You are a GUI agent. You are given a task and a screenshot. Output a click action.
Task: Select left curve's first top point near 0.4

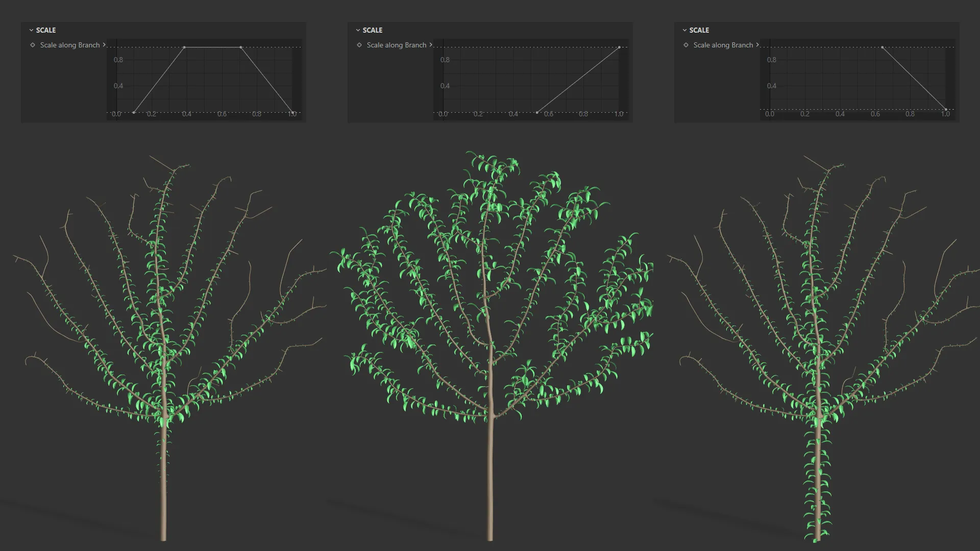pos(184,47)
